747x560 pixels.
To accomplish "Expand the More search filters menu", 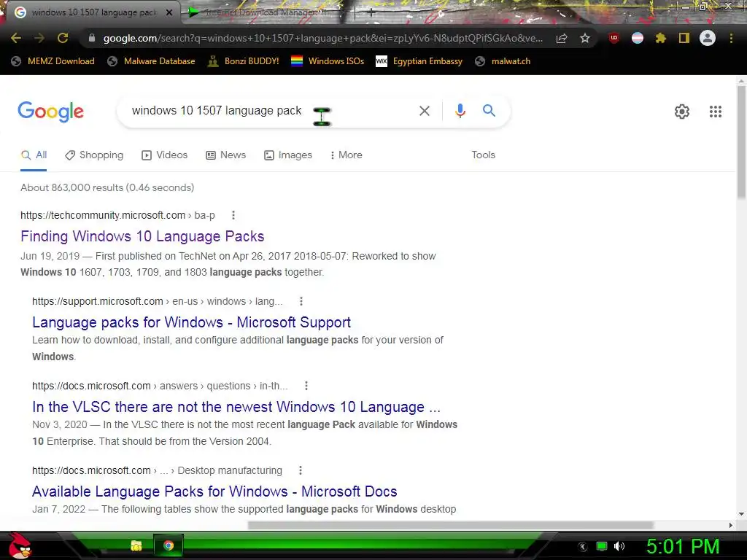I will (347, 155).
